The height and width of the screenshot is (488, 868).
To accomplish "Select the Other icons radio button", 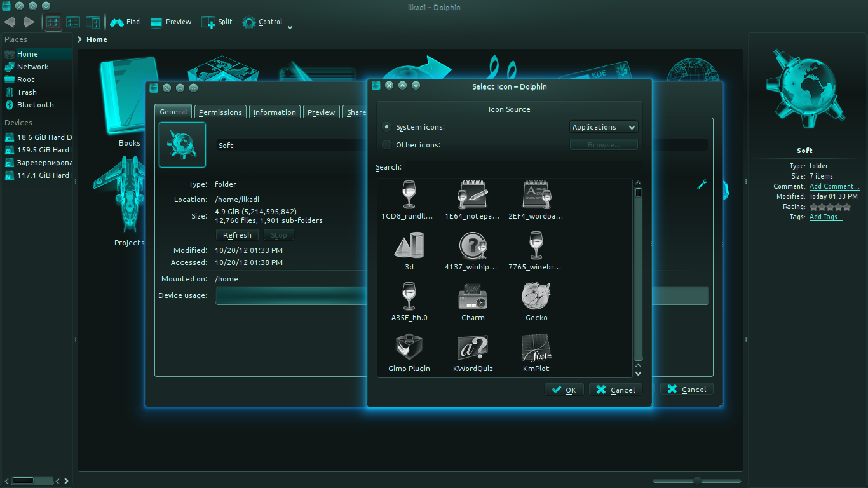I will [x=386, y=144].
